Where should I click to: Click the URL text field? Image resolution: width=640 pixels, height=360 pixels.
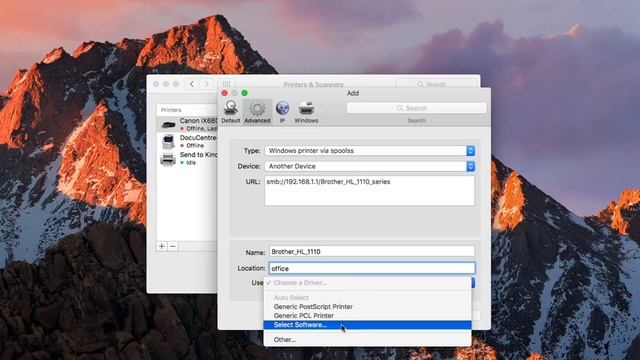click(370, 191)
